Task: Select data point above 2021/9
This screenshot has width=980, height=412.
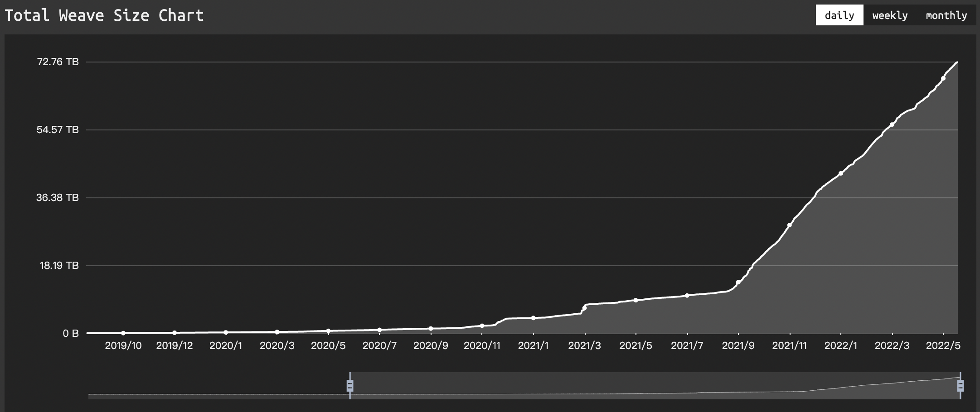Action: coord(738,283)
